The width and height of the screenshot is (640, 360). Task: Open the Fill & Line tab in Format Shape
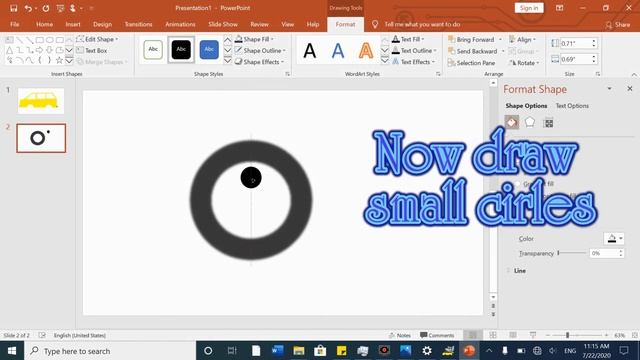tap(512, 122)
